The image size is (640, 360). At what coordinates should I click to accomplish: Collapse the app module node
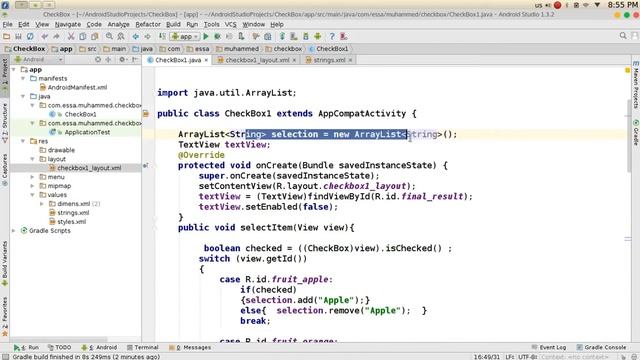[x=14, y=69]
